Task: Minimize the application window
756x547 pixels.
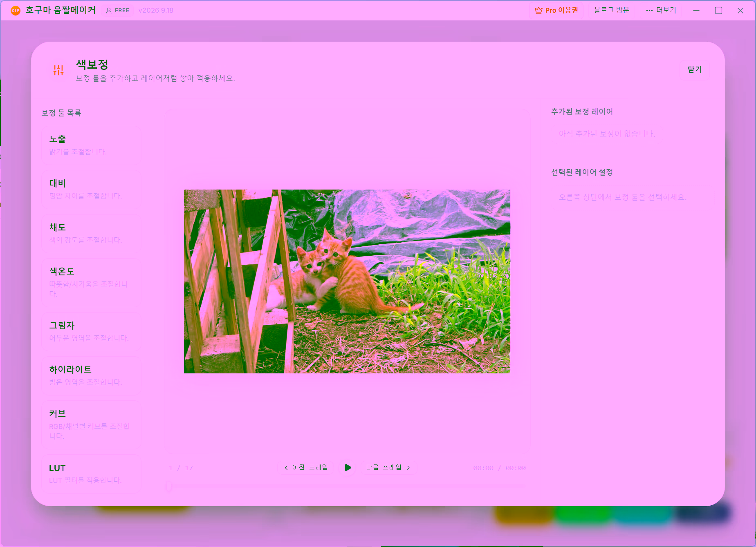Action: (x=696, y=10)
